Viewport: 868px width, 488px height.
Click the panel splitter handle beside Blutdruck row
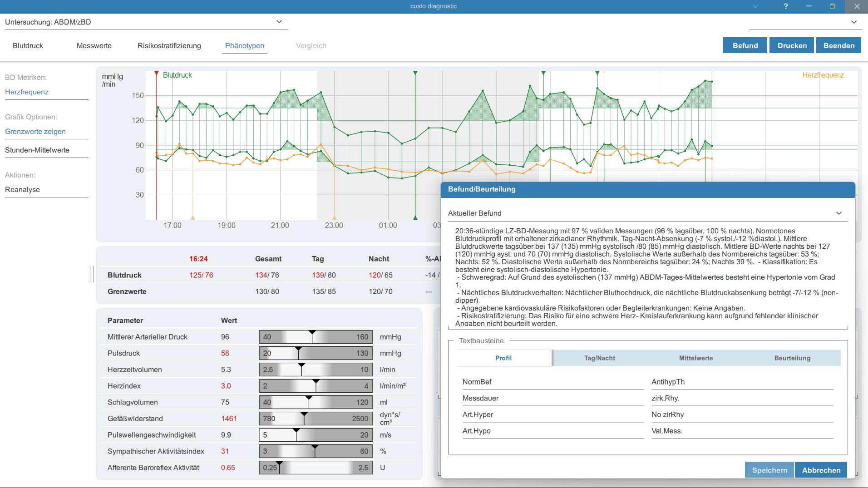[x=92, y=274]
